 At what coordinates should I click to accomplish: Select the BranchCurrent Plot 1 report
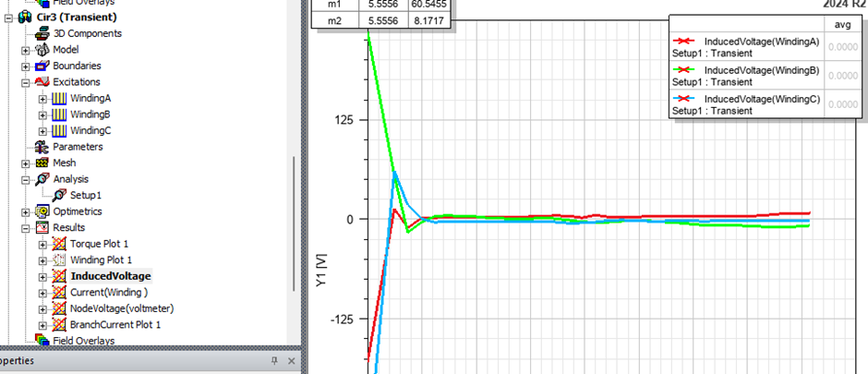coord(115,325)
